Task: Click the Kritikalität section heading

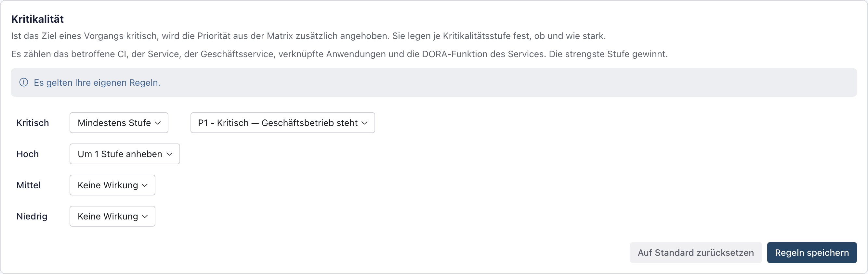Action: point(37,19)
